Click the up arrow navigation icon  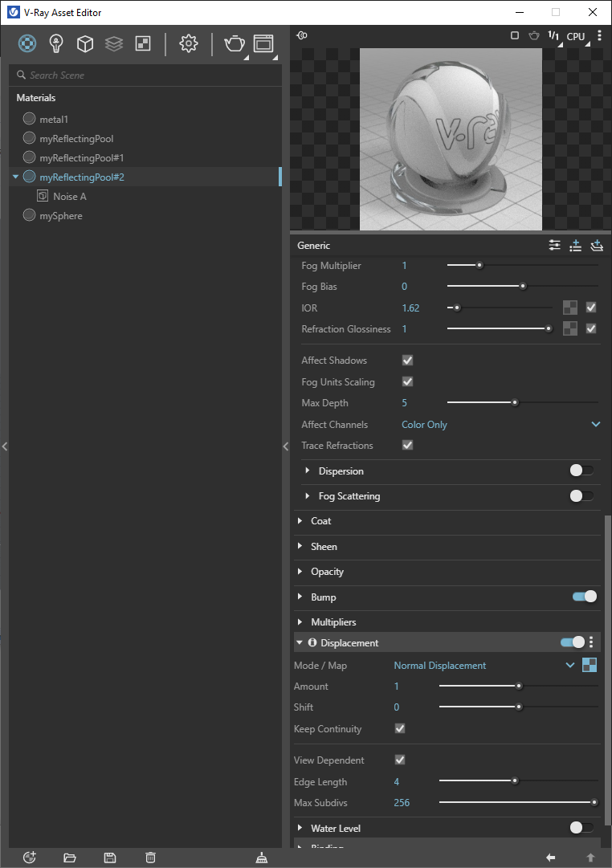coord(590,858)
